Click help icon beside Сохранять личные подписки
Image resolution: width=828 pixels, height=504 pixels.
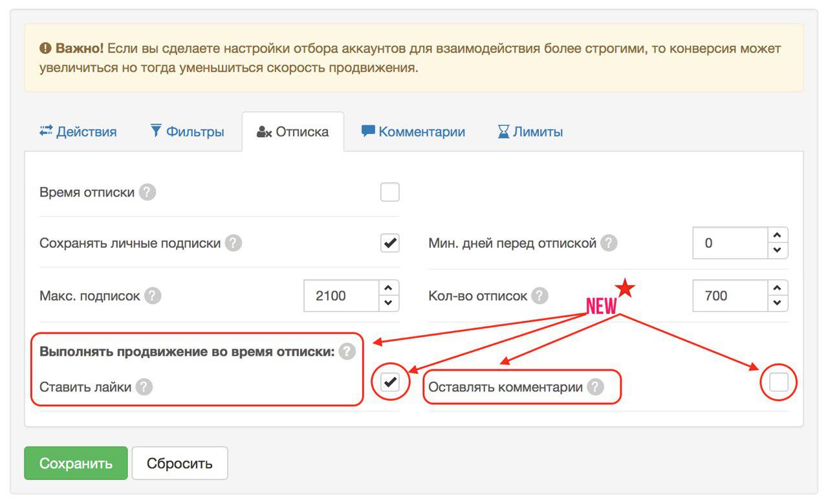[234, 244]
